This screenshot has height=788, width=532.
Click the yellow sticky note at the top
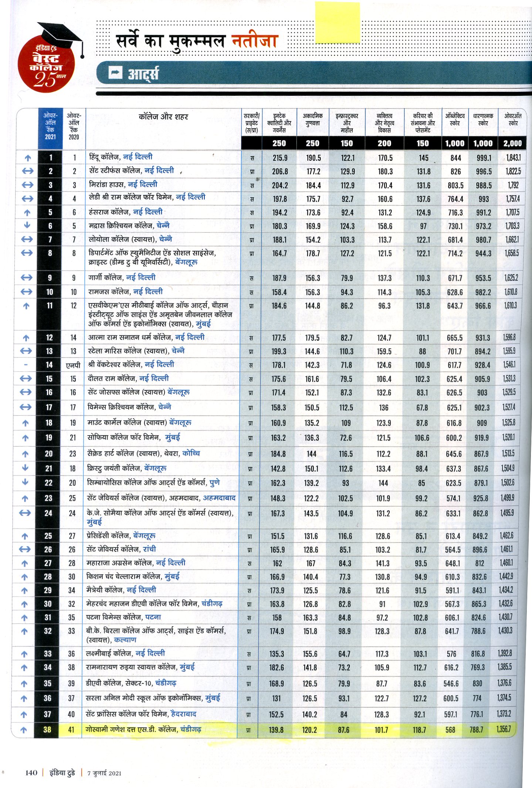pos(338,22)
